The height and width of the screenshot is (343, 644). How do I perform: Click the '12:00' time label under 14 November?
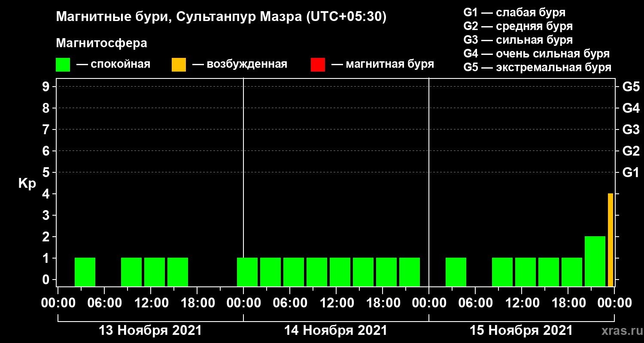(x=337, y=303)
